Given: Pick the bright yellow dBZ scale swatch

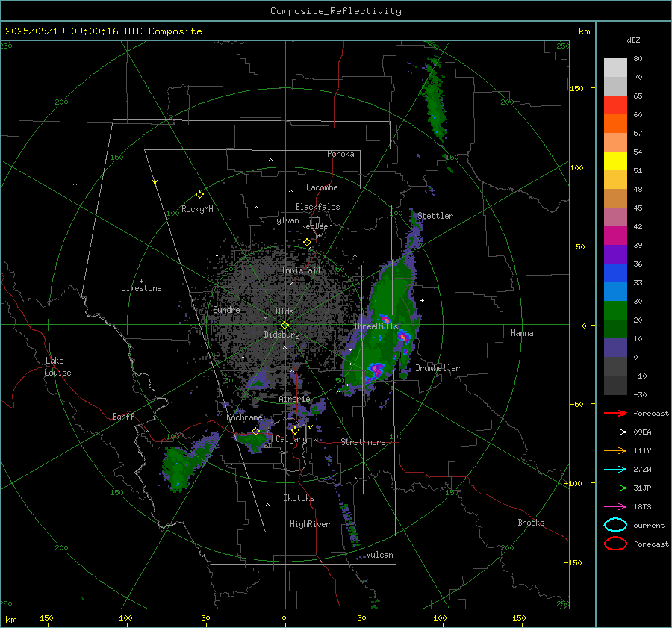Looking at the screenshot, I should point(615,161).
